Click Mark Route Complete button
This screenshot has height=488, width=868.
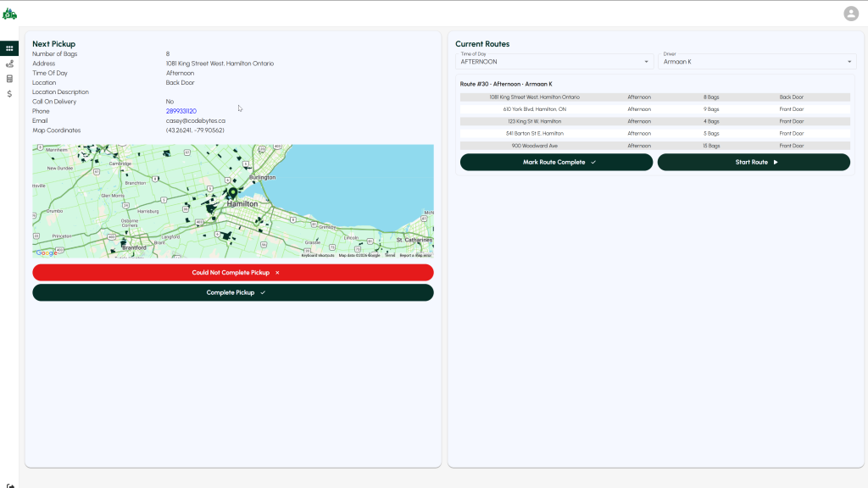556,162
